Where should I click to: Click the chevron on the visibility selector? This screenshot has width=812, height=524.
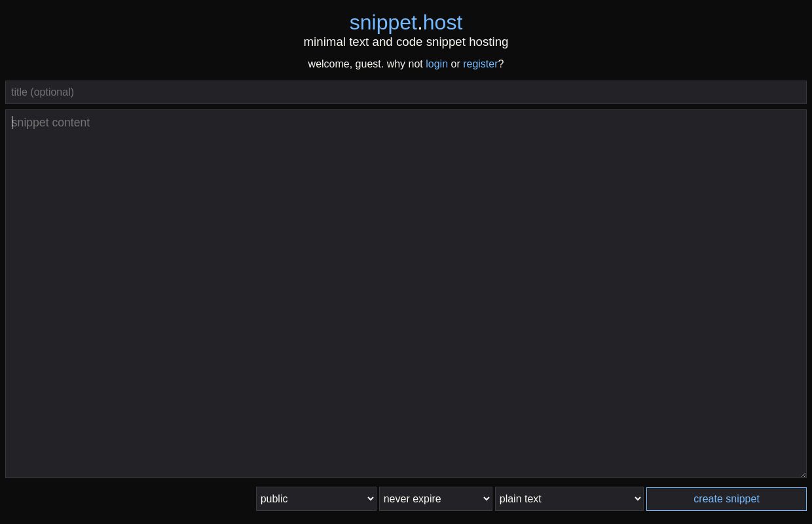pyautogui.click(x=370, y=498)
